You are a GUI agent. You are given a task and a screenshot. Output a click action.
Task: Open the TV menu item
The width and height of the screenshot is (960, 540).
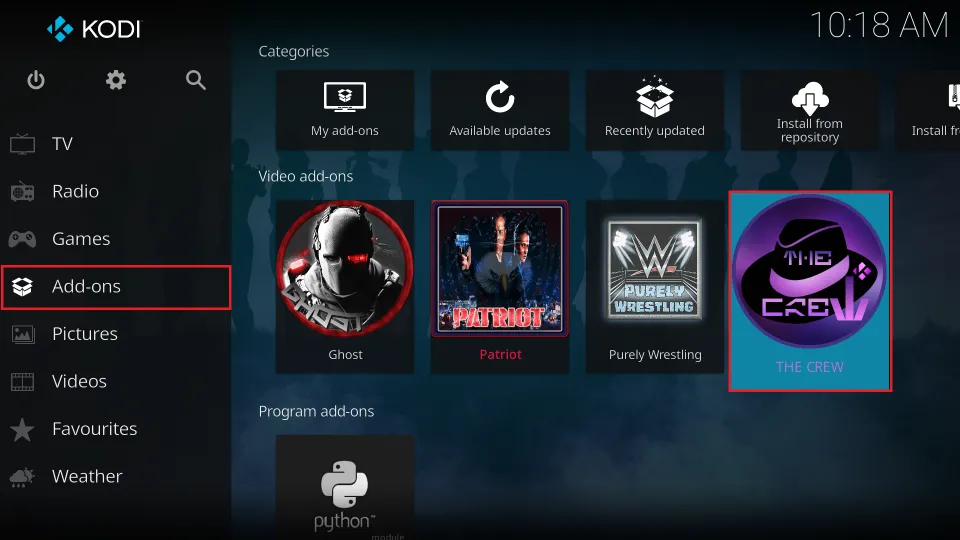click(116, 144)
